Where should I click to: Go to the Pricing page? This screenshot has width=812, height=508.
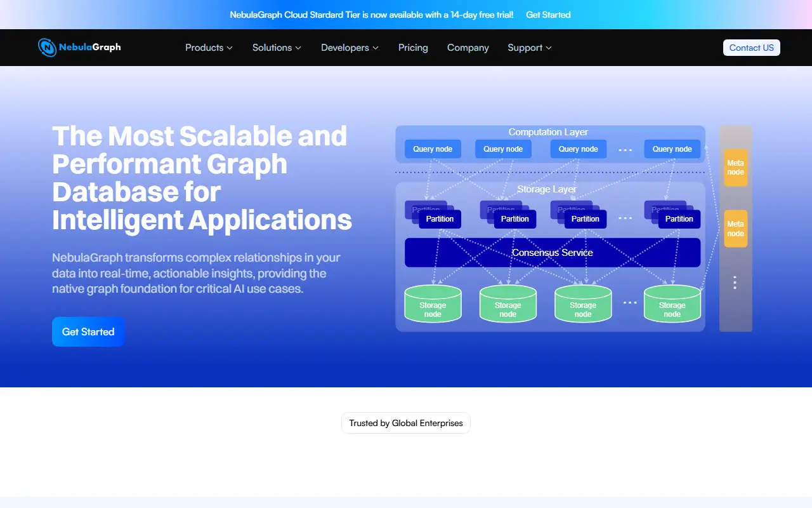tap(413, 48)
